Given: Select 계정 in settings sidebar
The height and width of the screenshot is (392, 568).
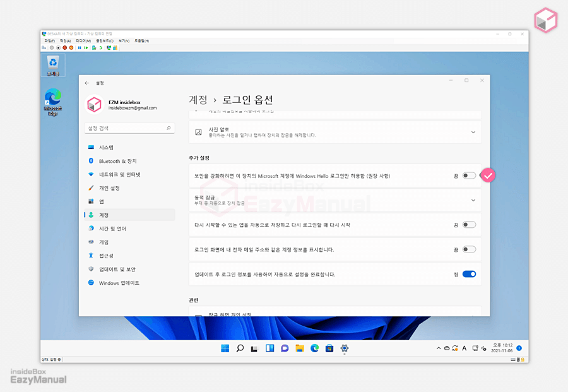Looking at the screenshot, I should pos(129,215).
